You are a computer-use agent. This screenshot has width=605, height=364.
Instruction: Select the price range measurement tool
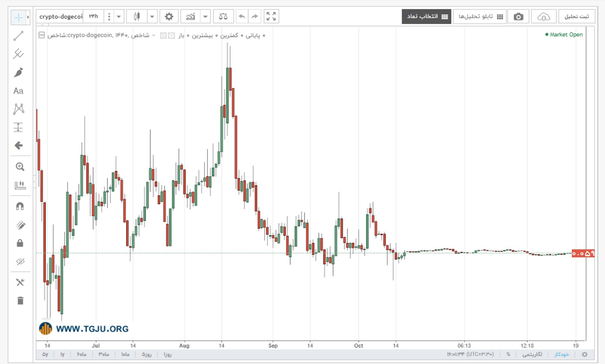coord(18,127)
